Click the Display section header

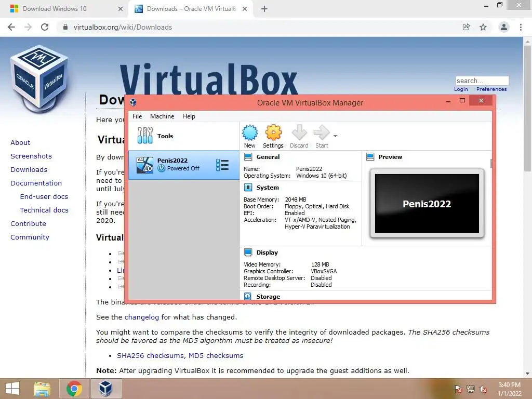pyautogui.click(x=267, y=252)
